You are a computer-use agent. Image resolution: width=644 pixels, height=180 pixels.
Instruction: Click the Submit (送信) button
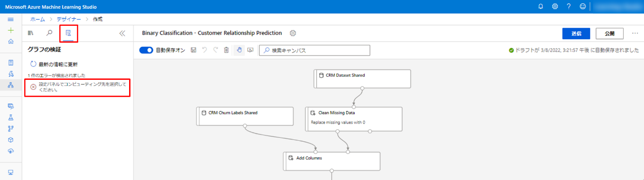[576, 33]
